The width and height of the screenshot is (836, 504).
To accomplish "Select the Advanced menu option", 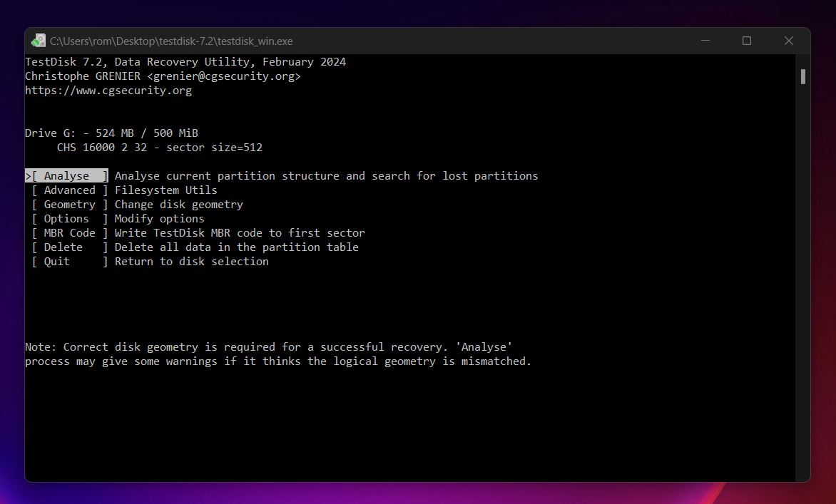I will coord(70,190).
